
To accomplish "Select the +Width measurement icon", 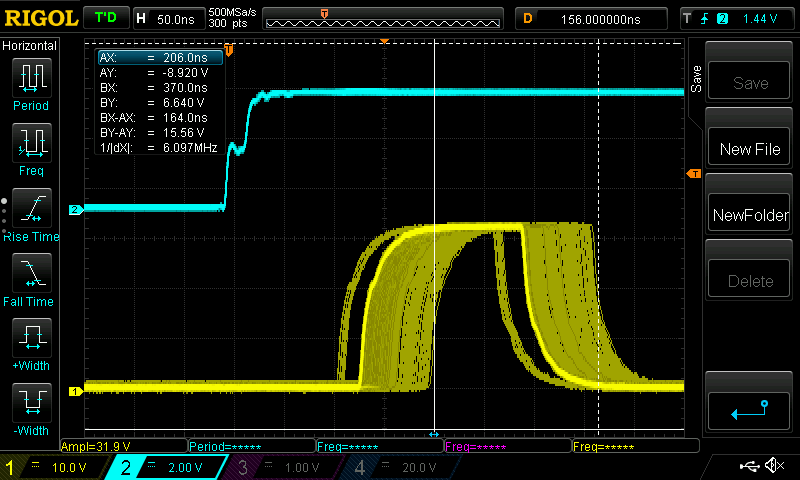I will point(30,336).
